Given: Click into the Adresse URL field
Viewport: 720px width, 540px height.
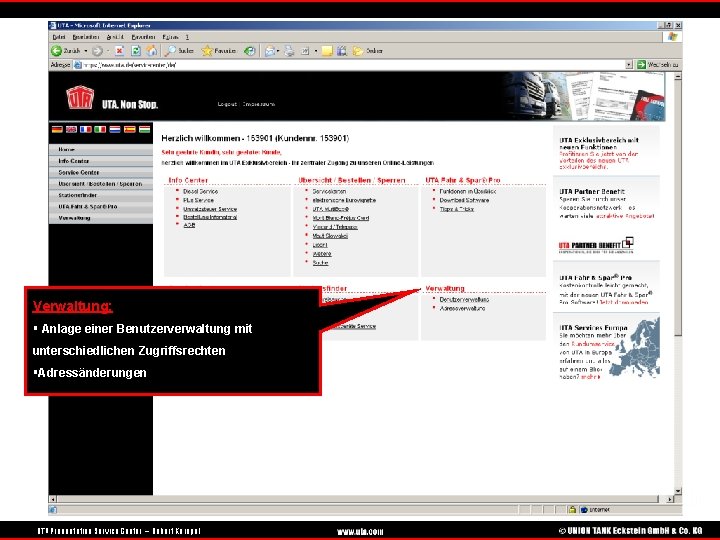Looking at the screenshot, I should 353,65.
